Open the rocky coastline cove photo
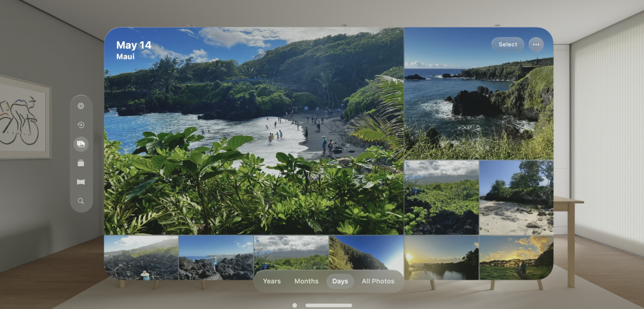Screen dimensions: 644x309 pos(479,93)
